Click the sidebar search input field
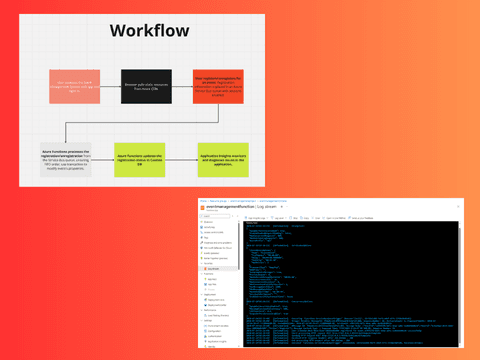The image size is (480, 360). (x=215, y=216)
